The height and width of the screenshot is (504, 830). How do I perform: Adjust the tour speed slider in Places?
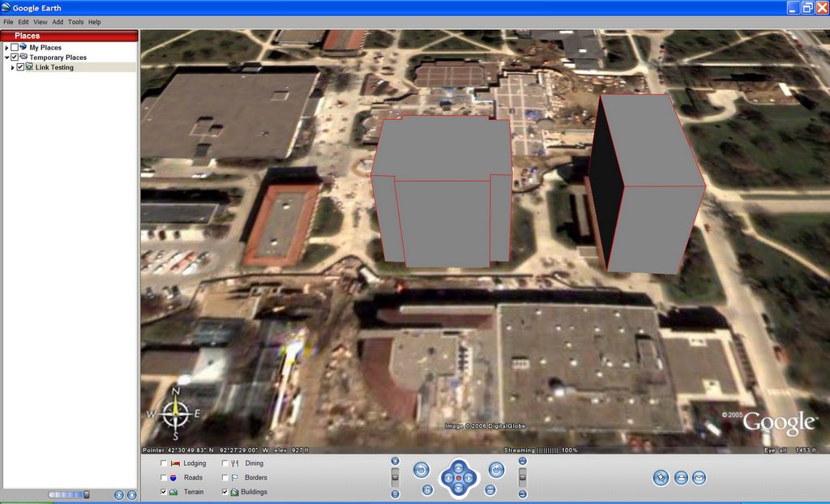coord(69,495)
